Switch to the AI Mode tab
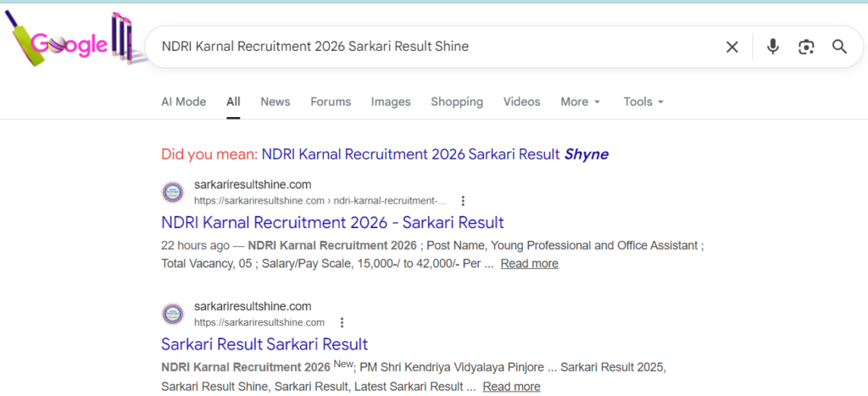This screenshot has width=868, height=396. click(183, 102)
